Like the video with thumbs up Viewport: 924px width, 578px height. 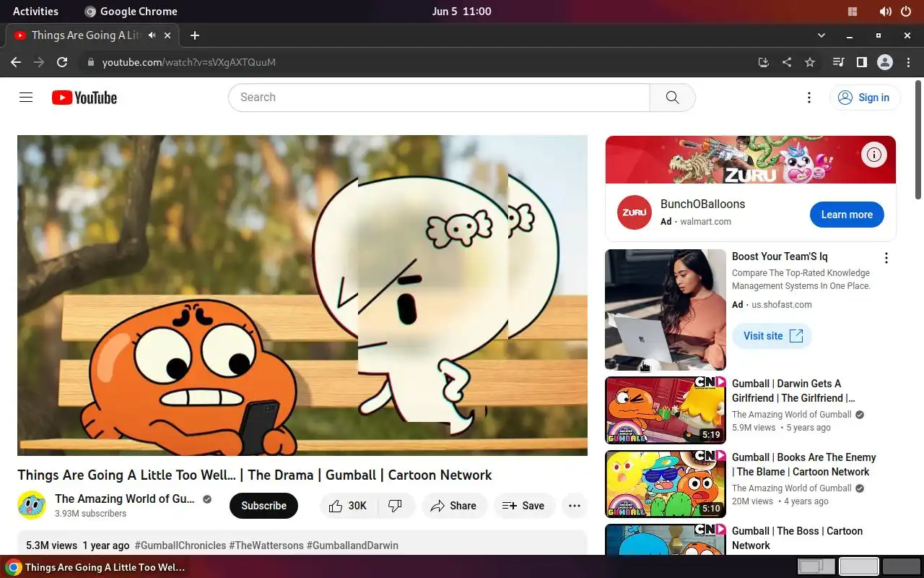tap(348, 506)
